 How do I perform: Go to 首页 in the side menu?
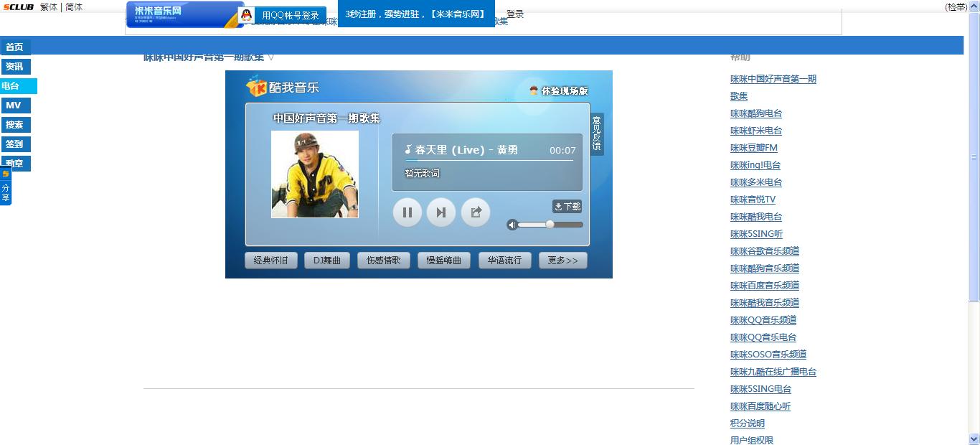point(14,47)
